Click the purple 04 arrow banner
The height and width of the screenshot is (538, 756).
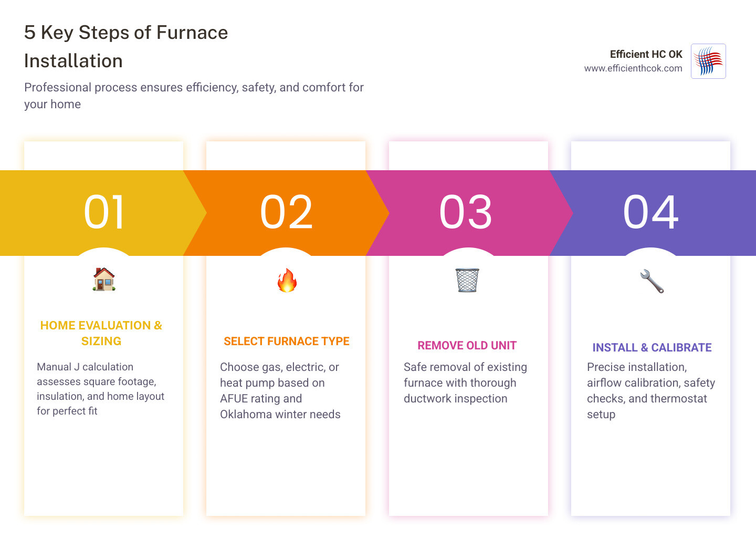point(651,212)
